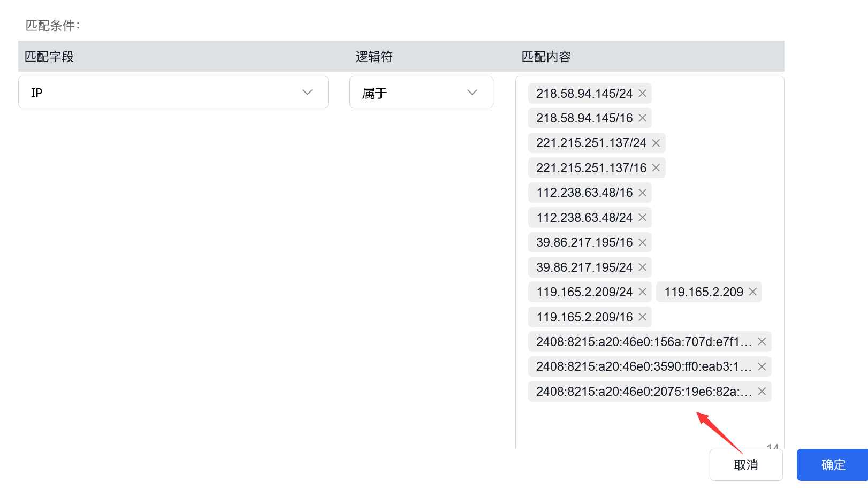
Task: Remove the 221.215.251.137/24 IP tag
Action: click(x=656, y=143)
